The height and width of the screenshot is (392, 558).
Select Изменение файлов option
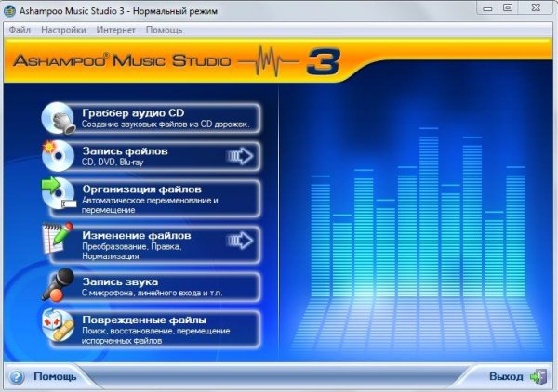pyautogui.click(x=156, y=245)
